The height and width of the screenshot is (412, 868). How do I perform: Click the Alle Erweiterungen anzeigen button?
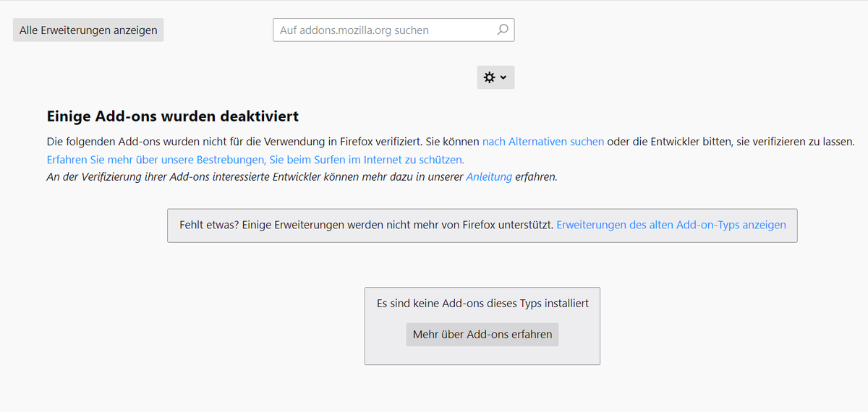88,30
